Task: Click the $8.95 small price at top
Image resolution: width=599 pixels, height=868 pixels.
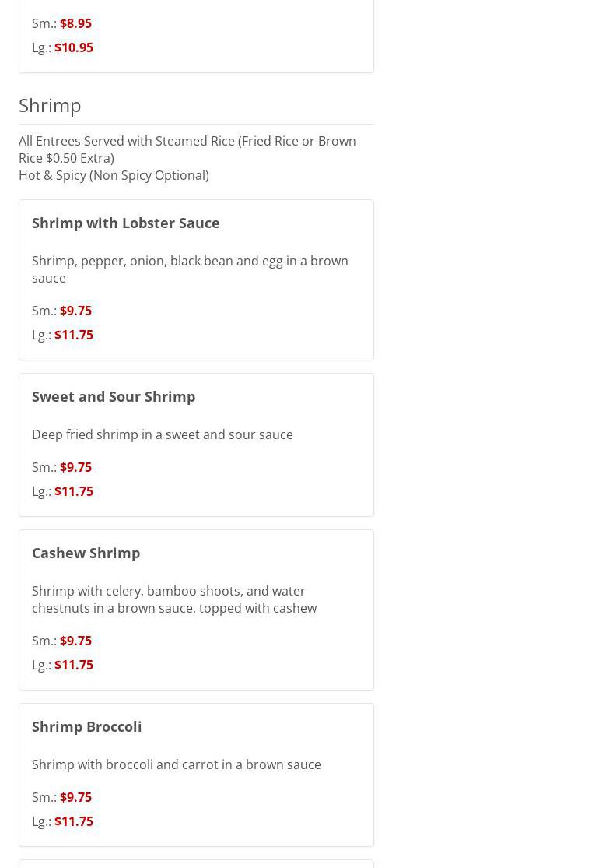Action: point(75,23)
